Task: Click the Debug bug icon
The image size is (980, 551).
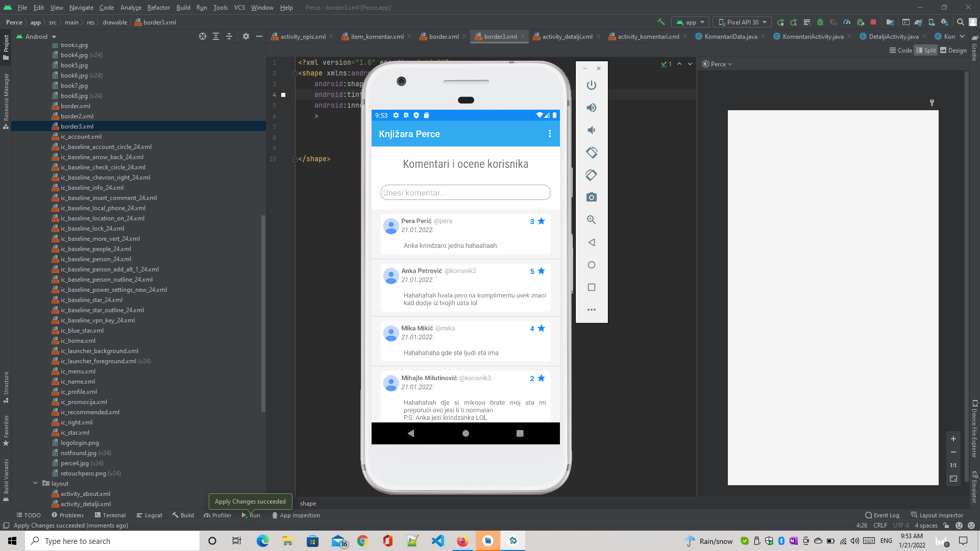Action: pos(820,22)
